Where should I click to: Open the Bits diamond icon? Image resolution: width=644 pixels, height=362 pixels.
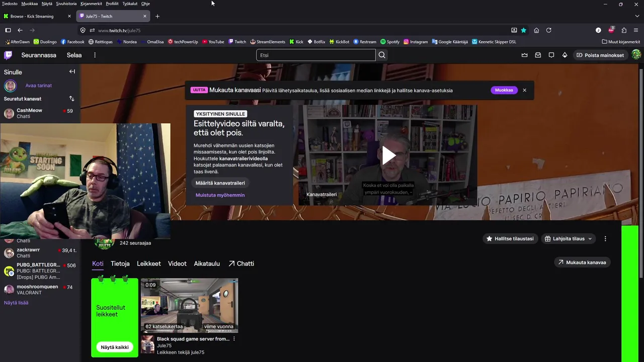click(565, 55)
